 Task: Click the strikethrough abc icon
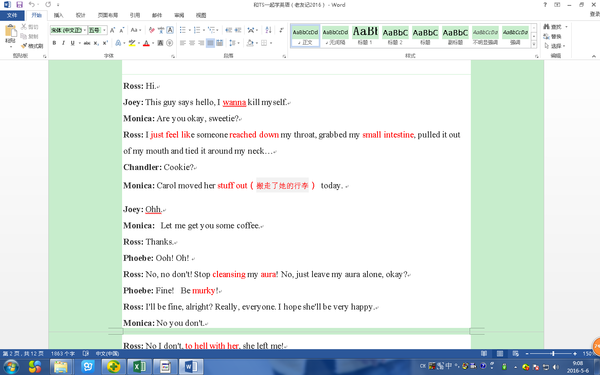coord(87,43)
